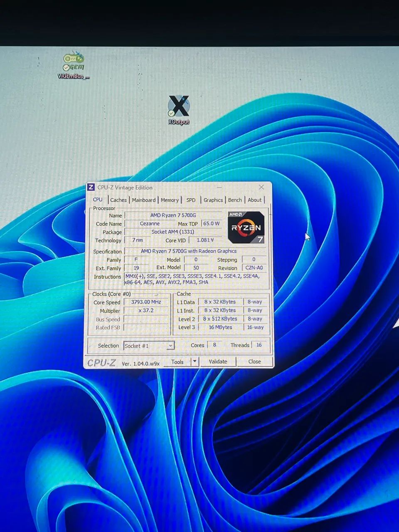Image resolution: width=399 pixels, height=532 pixels.
Task: Click the Ext. Family value 19
Action: pos(136,268)
